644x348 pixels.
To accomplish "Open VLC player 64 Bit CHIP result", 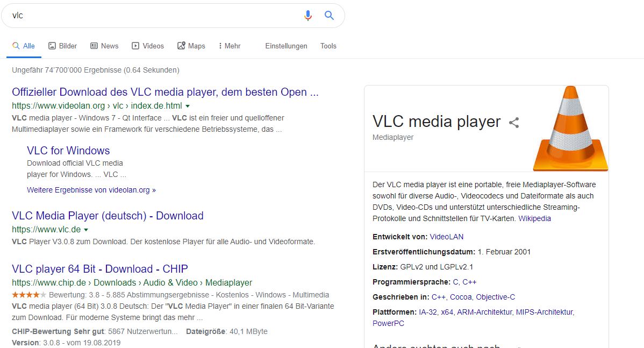I will pyautogui.click(x=100, y=269).
